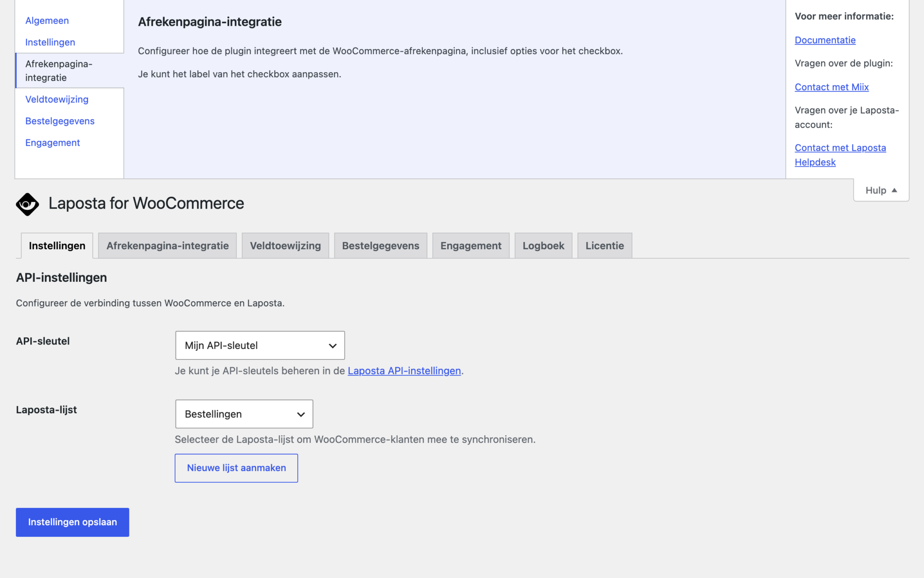Select Veldtoewijzing in help sidebar
The height and width of the screenshot is (578, 924).
point(57,99)
